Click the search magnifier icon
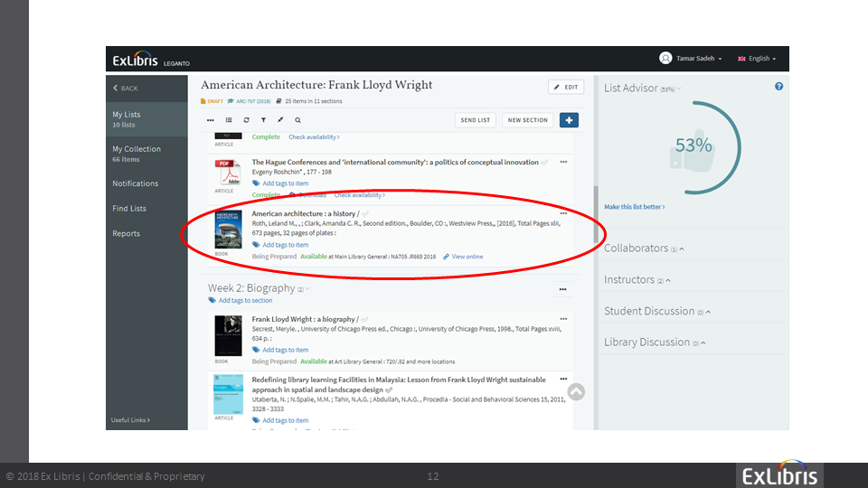The width and height of the screenshot is (868, 488). (297, 120)
